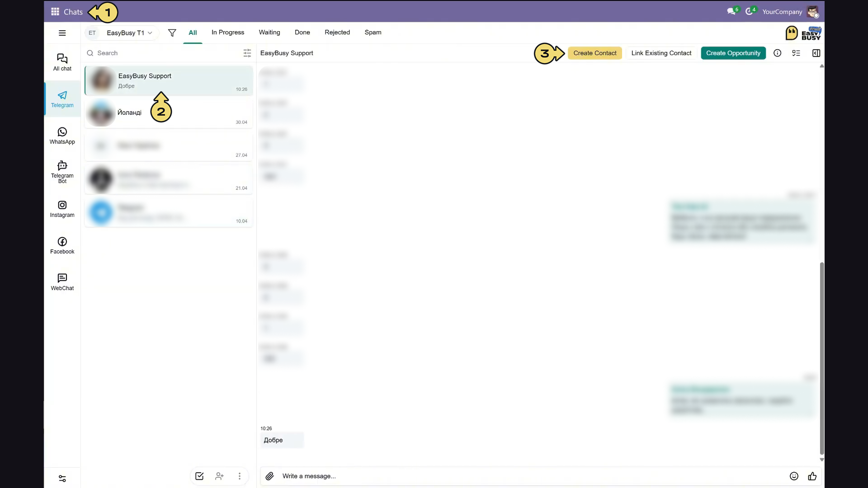Click the Create Contact button
The width and height of the screenshot is (868, 488).
(x=595, y=53)
